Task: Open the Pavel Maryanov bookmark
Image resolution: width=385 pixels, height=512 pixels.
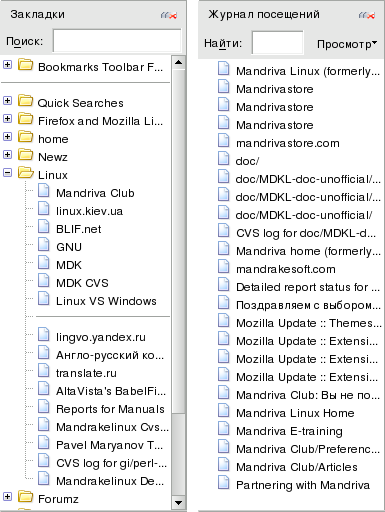Action: [x=109, y=445]
